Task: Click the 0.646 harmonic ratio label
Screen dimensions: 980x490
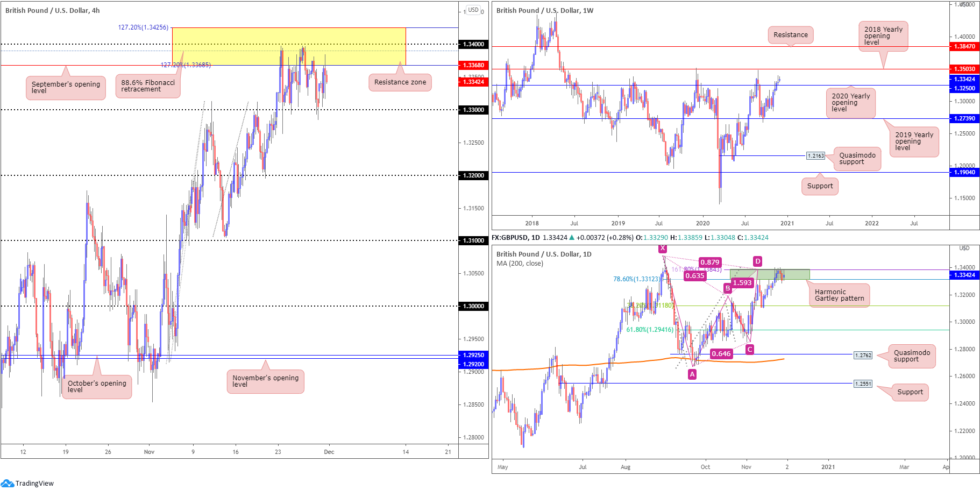Action: point(721,354)
